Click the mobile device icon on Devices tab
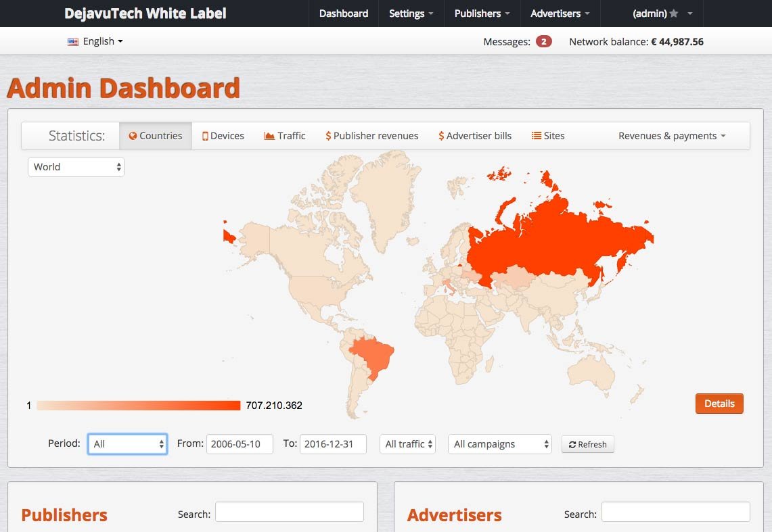 pyautogui.click(x=205, y=136)
